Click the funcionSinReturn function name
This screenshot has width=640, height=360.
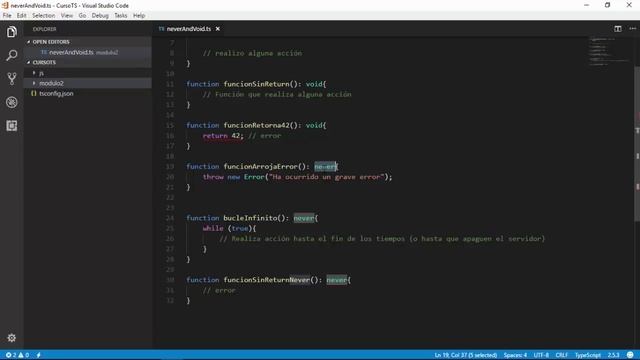pos(256,84)
